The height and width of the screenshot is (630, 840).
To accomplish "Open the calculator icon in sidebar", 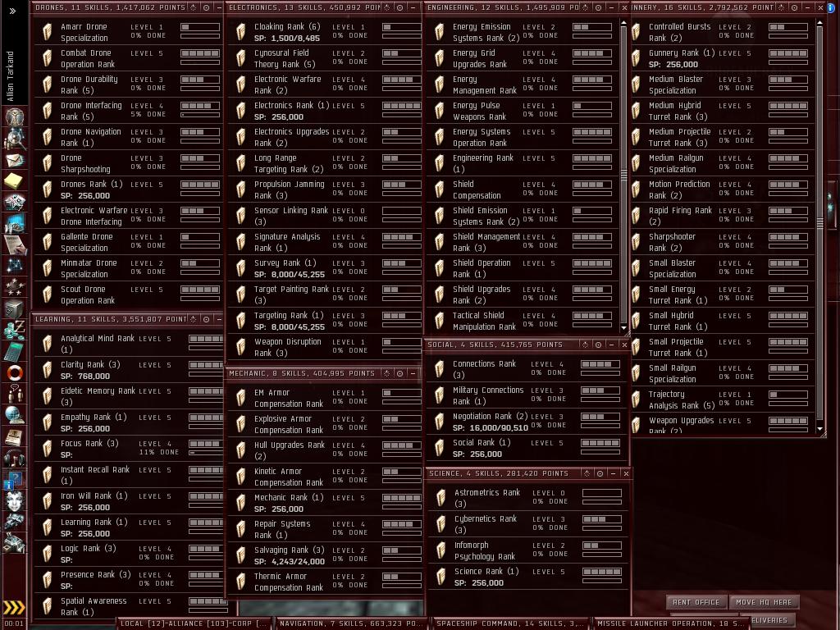I will 15,351.
